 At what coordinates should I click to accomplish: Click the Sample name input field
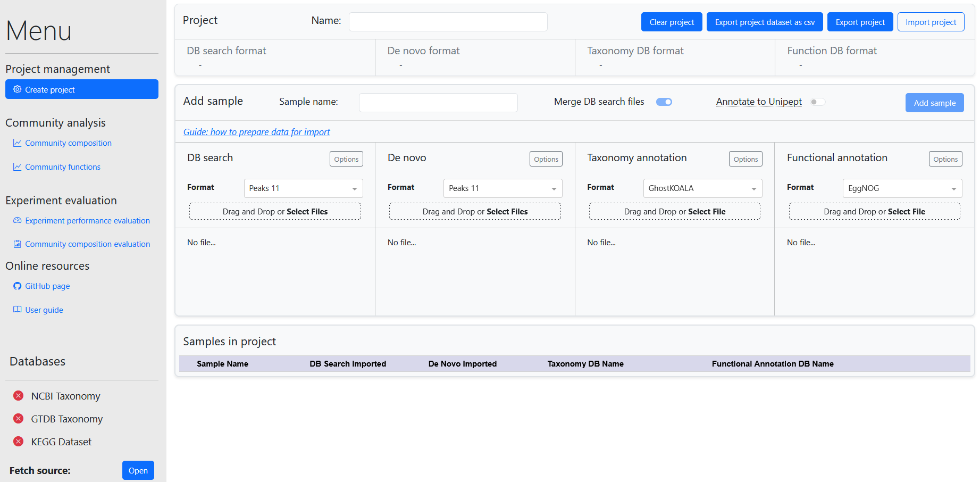[x=438, y=103]
